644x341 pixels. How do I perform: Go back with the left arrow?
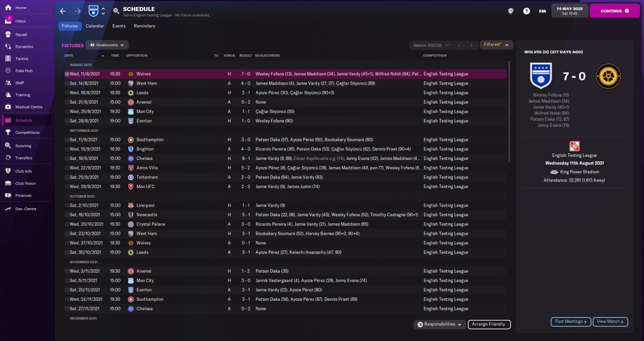coord(63,11)
